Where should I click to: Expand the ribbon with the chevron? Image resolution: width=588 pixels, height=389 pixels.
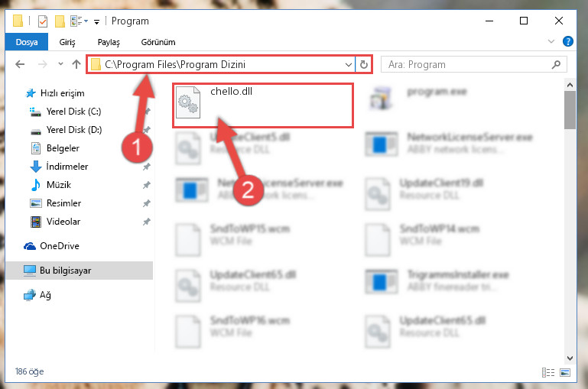pos(551,41)
